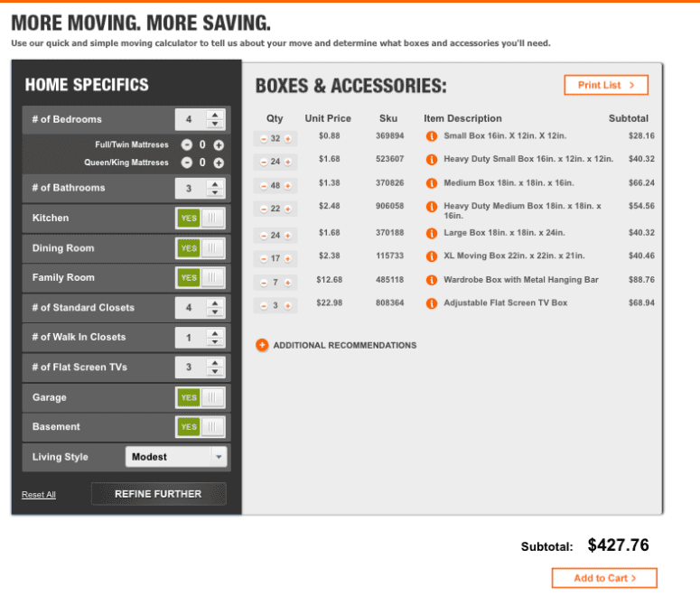Increase Queen/King Mattresses with plus icon
Image resolution: width=700 pixels, height=605 pixels.
[219, 163]
